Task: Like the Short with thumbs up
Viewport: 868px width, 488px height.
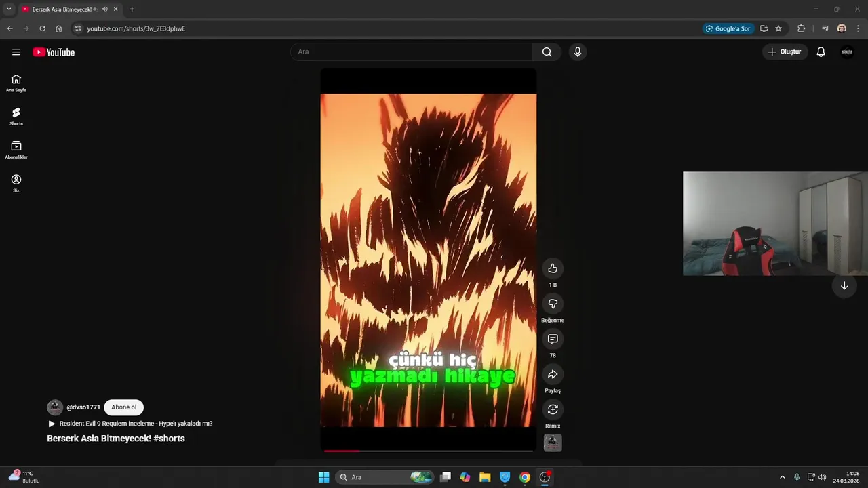Action: coord(553,268)
